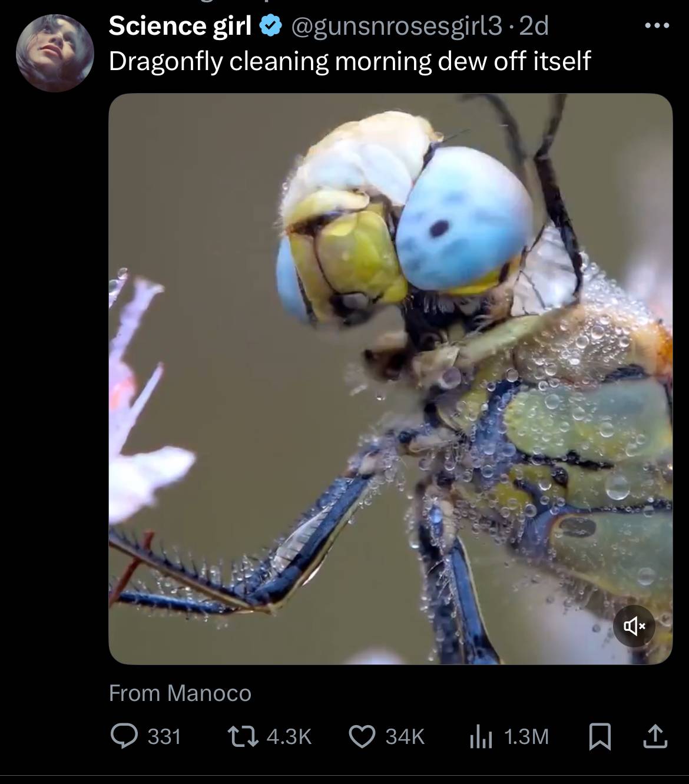Open the From Manoco source link

coord(180,693)
